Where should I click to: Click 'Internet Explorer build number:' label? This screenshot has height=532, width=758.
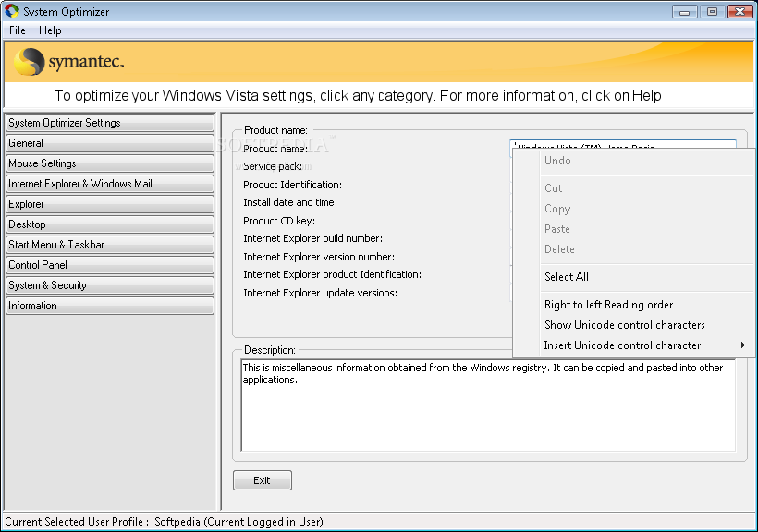tap(312, 238)
